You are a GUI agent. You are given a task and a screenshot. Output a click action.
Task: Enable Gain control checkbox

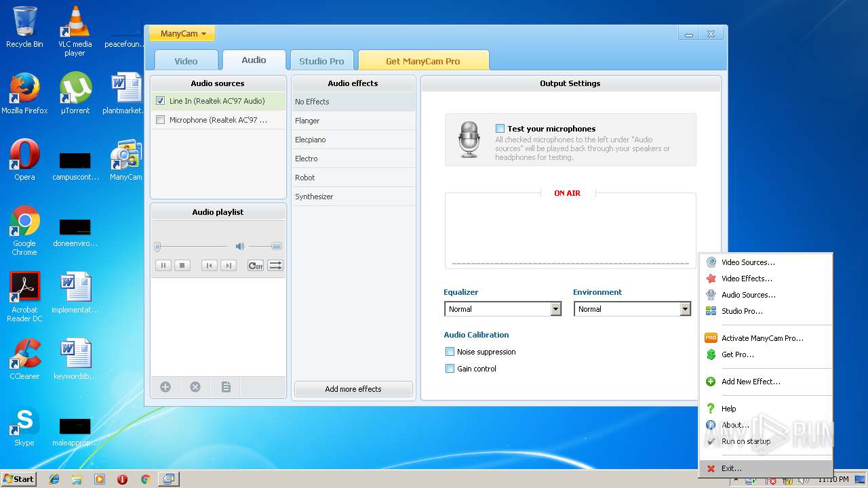pos(450,369)
